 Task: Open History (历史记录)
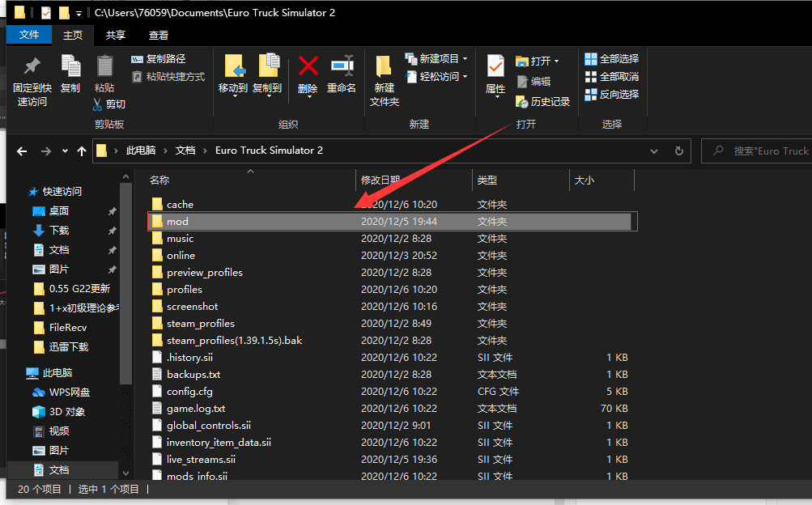542,101
